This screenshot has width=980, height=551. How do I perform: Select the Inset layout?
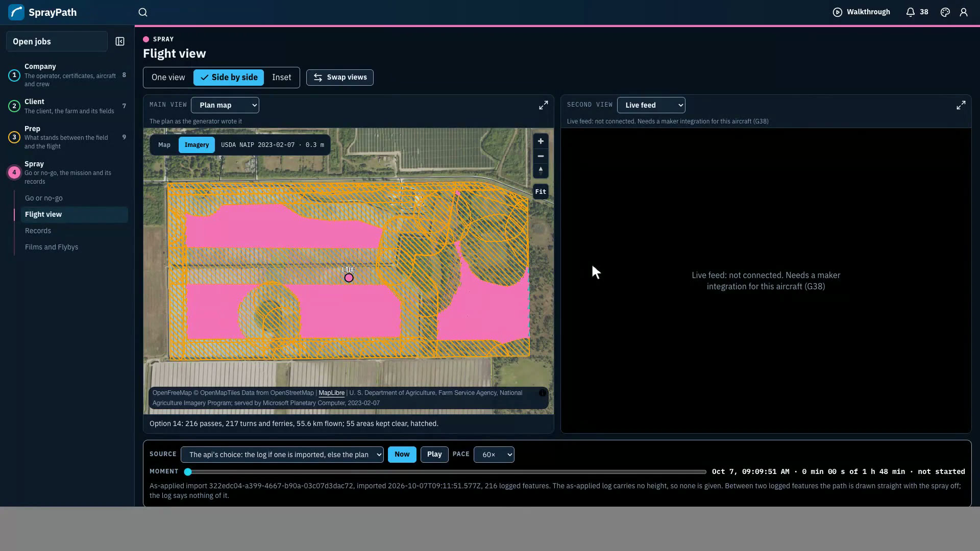click(x=282, y=78)
